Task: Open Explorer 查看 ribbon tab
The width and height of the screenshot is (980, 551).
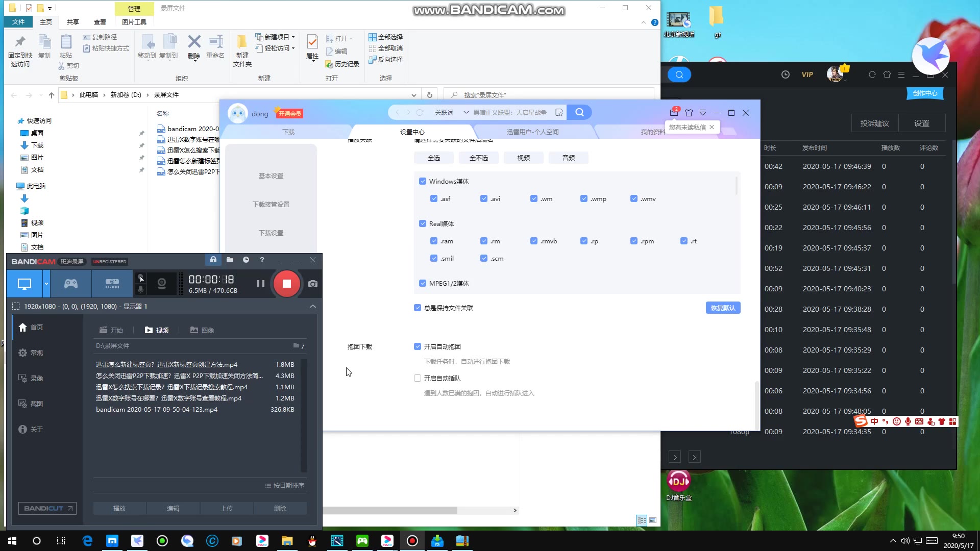Action: (100, 22)
